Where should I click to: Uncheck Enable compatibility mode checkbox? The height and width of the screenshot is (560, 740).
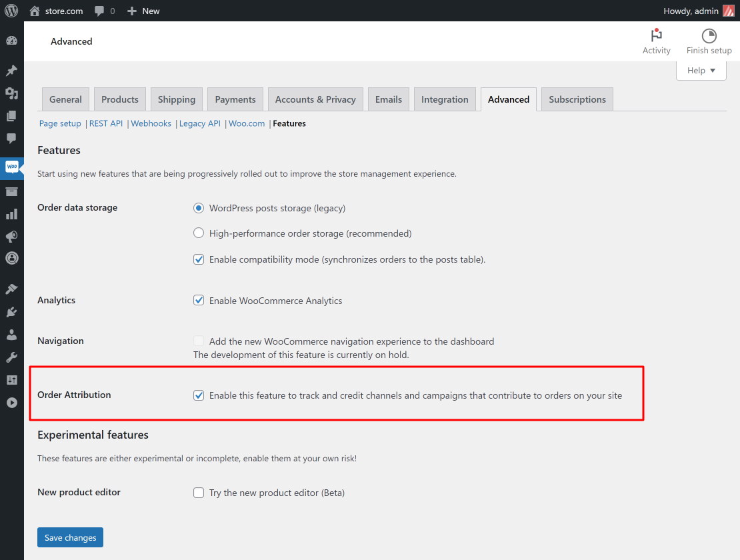(x=199, y=259)
